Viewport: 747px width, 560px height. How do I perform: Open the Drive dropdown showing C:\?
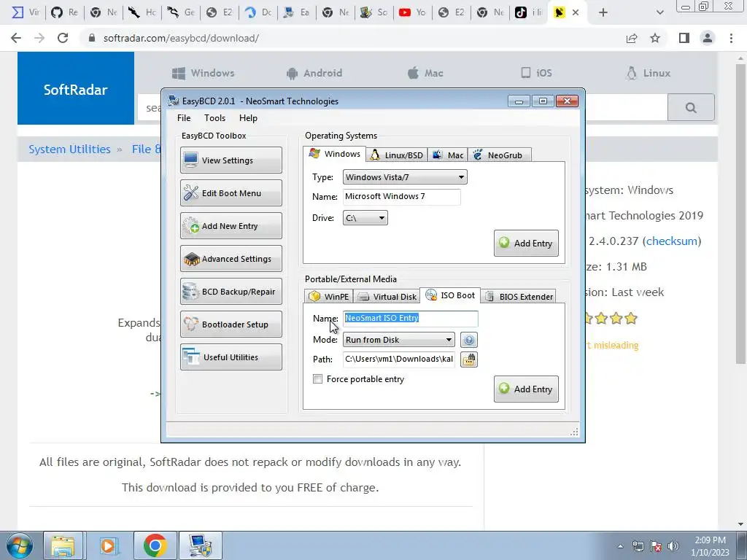[365, 218]
